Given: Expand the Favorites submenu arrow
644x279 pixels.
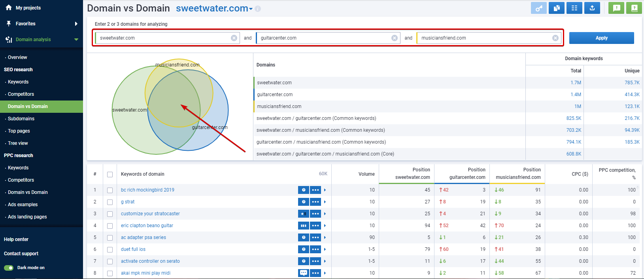Looking at the screenshot, I should (x=76, y=24).
